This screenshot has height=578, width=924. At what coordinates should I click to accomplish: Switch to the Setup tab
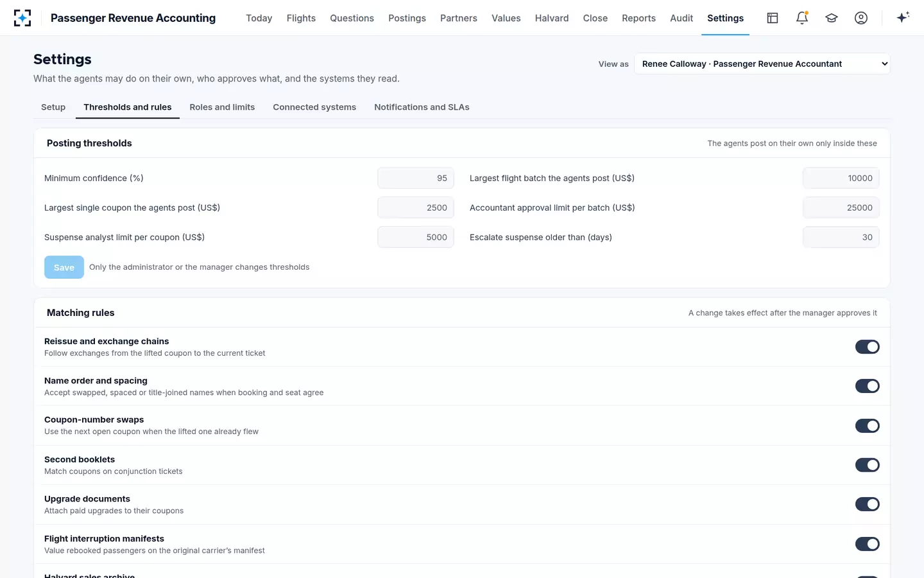click(53, 107)
